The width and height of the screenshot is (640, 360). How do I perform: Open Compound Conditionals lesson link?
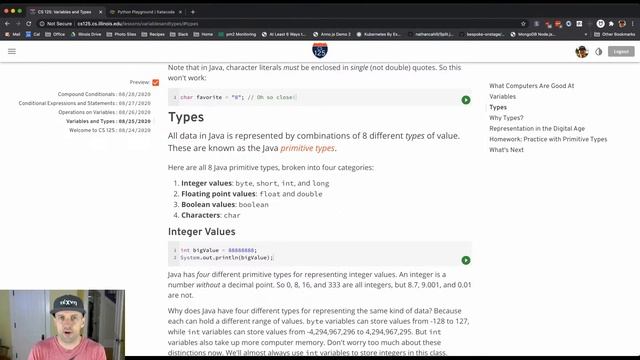coord(104,94)
